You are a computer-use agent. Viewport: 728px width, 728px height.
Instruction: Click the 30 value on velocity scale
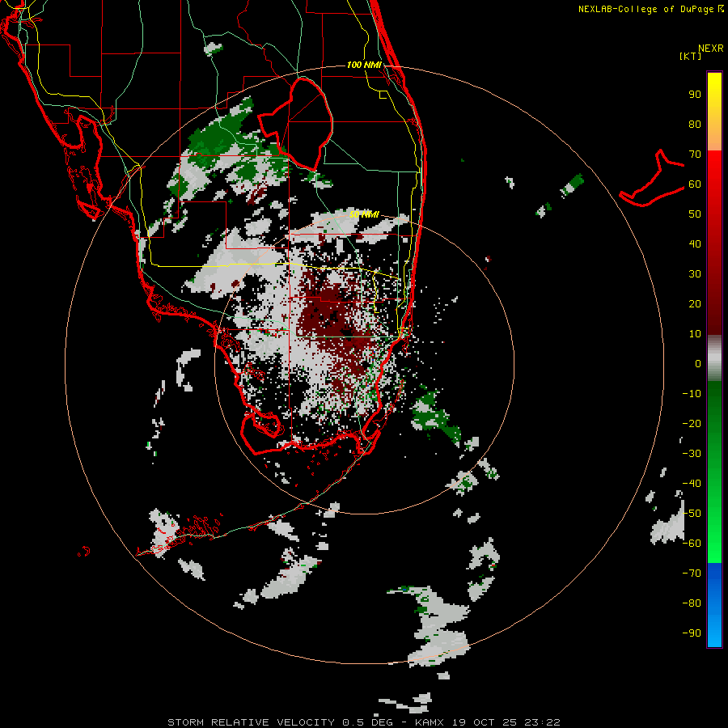[x=695, y=274]
